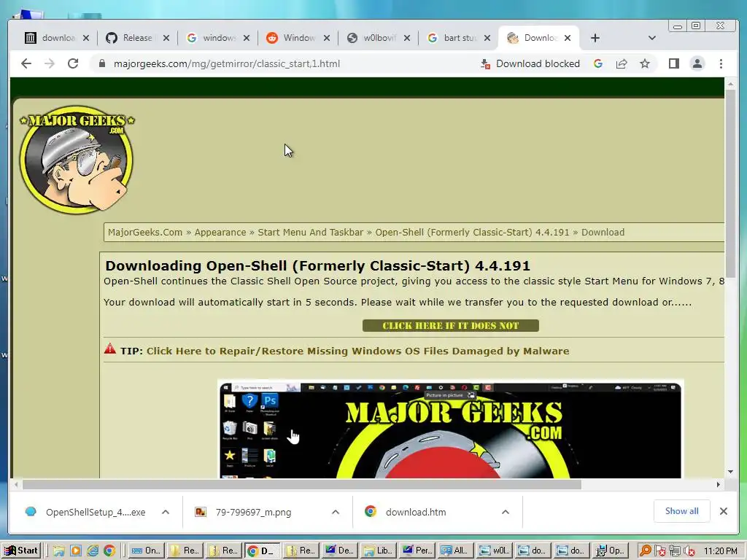Close the downloads bar
747x560 pixels.
point(724,511)
